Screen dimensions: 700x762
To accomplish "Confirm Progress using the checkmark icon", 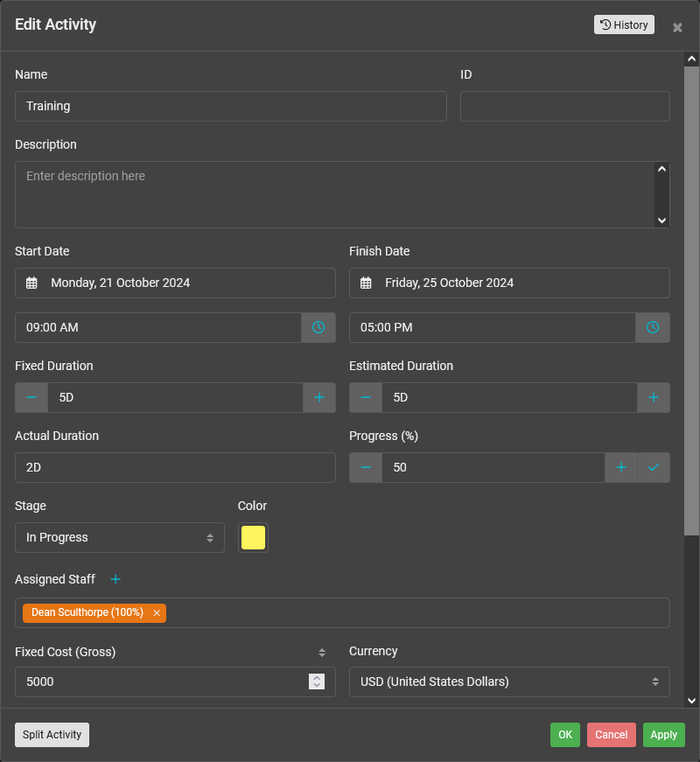I will click(654, 467).
